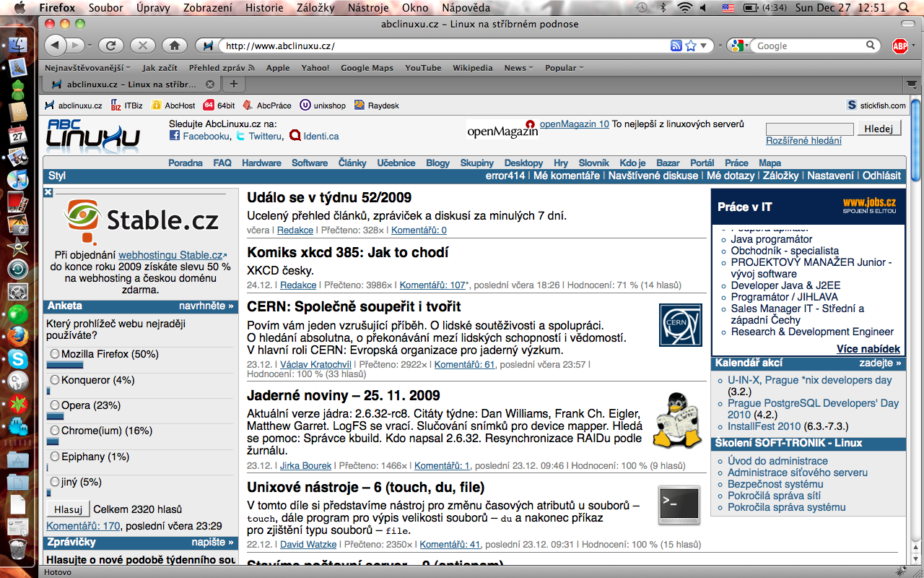The image size is (924, 578).
Task: Select Chrome(ium) poll option
Action: pos(55,431)
